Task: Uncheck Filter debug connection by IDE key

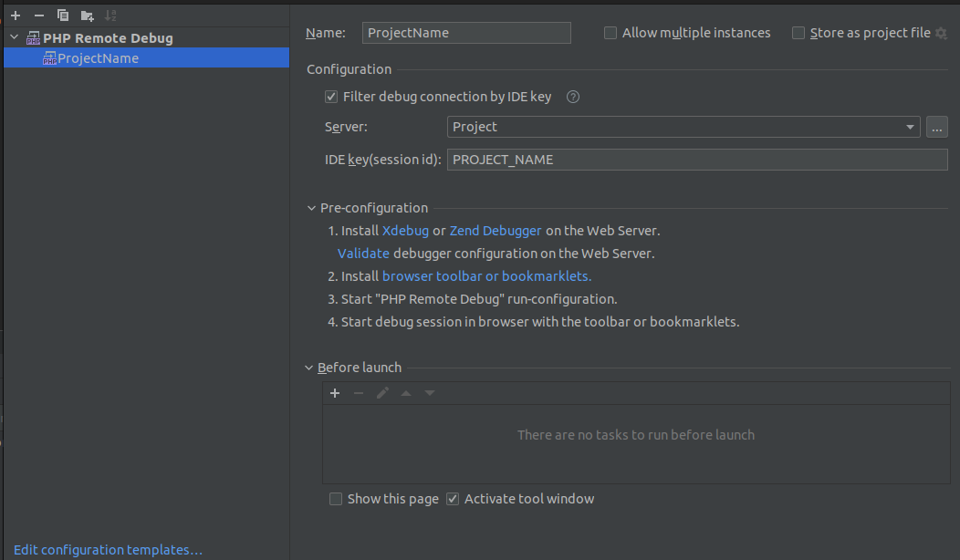Action: click(330, 96)
